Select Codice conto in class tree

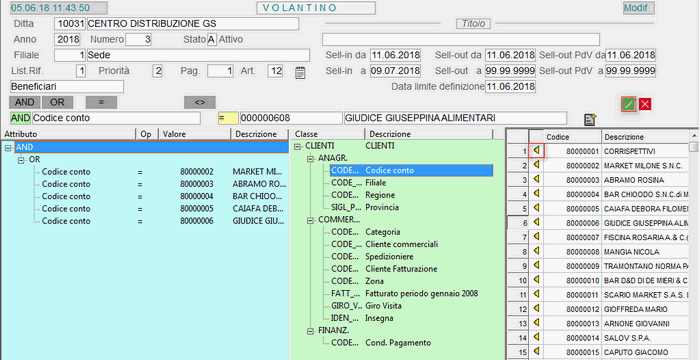point(411,170)
